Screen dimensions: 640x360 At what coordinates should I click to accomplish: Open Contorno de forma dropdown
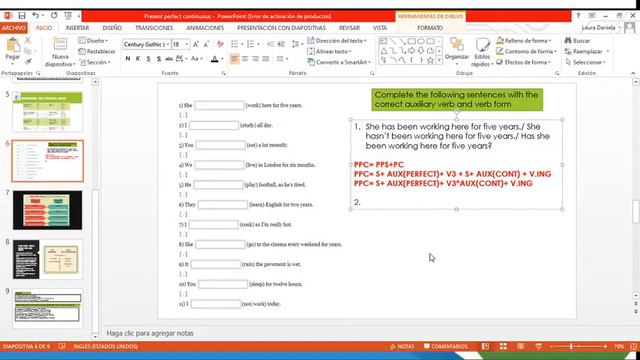(527, 51)
